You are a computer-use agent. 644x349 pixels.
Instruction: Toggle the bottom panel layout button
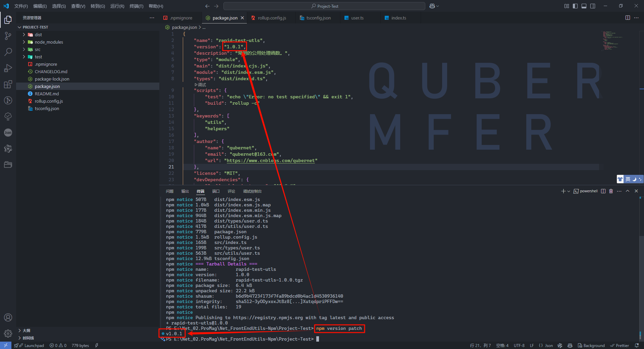point(584,6)
